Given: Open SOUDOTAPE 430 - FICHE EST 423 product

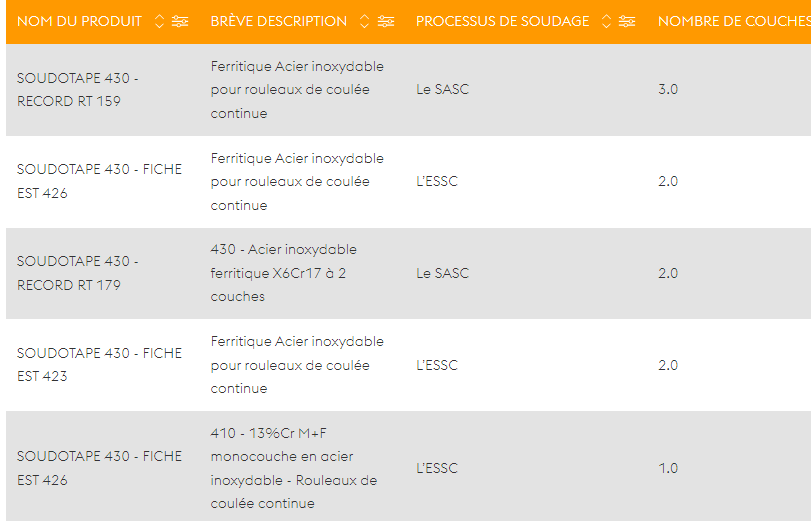Looking at the screenshot, I should [x=99, y=365].
